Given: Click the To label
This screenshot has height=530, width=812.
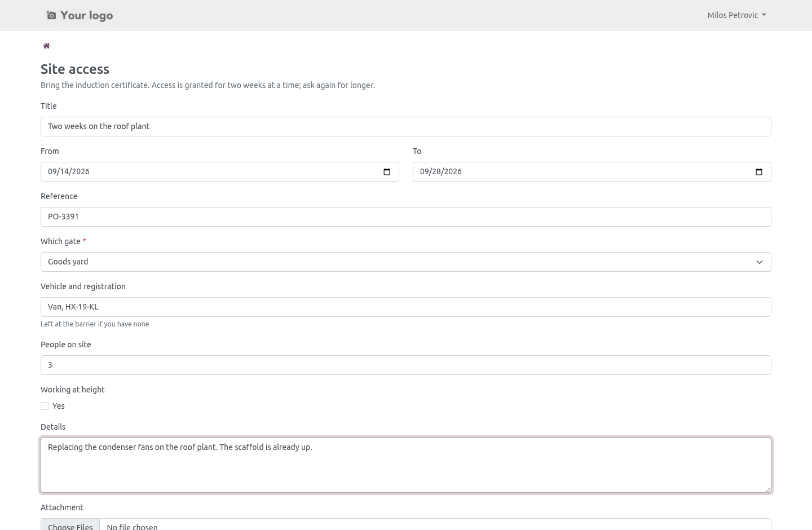Looking at the screenshot, I should tap(417, 151).
